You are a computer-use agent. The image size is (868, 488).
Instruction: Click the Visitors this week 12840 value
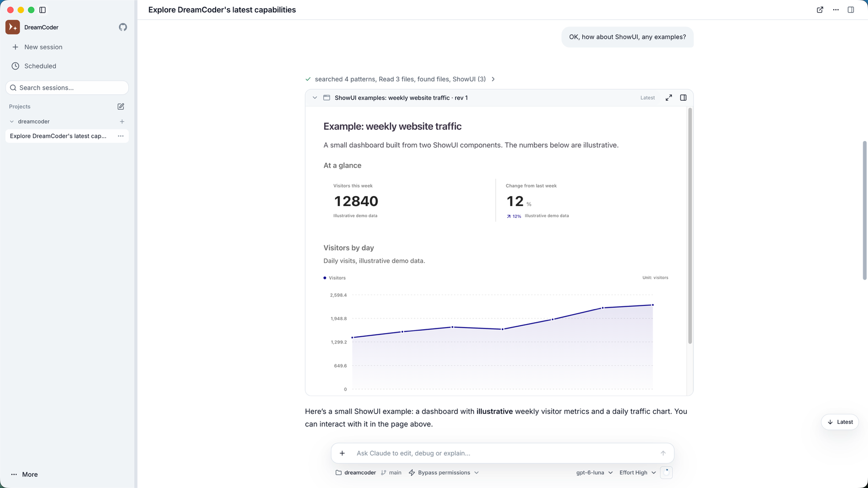coord(356,201)
